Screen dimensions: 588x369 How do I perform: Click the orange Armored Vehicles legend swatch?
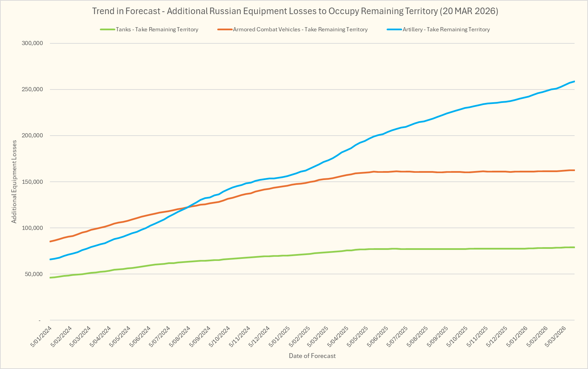[225, 30]
